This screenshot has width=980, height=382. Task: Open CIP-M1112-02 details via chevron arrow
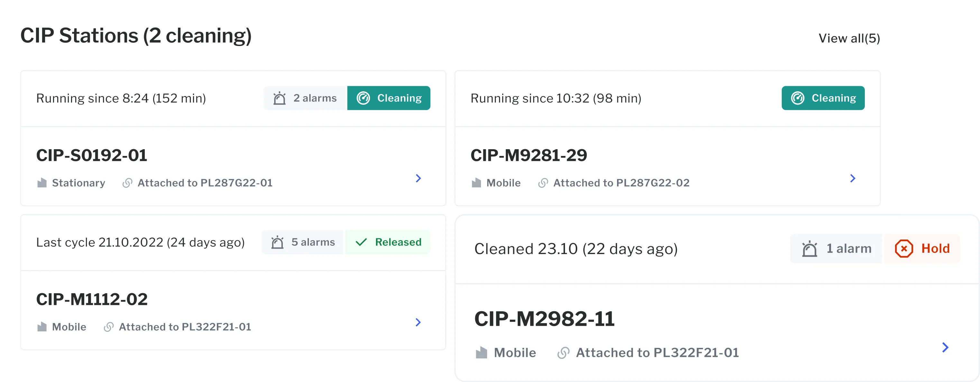[418, 322]
